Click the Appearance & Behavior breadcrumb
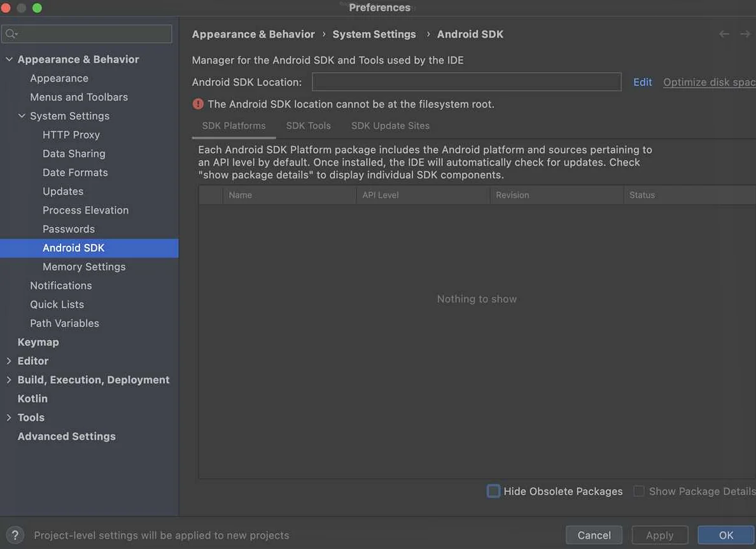This screenshot has height=549, width=756. coord(253,34)
